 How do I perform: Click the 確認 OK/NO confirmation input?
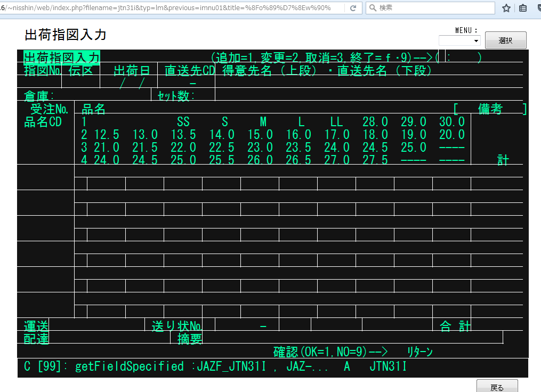click(x=399, y=352)
